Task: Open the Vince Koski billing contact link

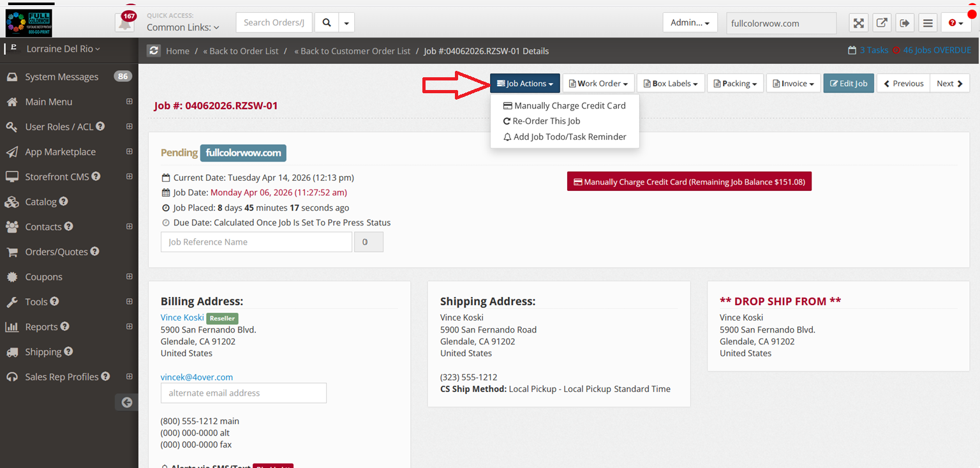Action: (x=182, y=317)
